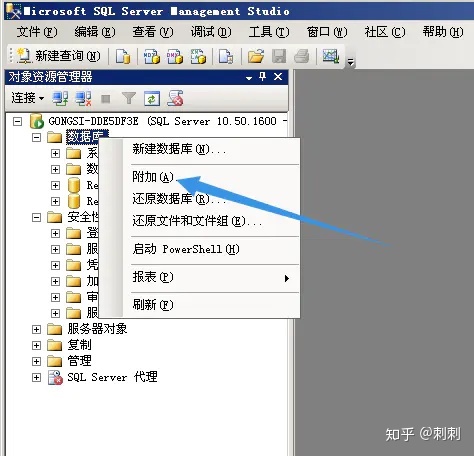Expand the SQL Server 代理 node

pyautogui.click(x=36, y=378)
